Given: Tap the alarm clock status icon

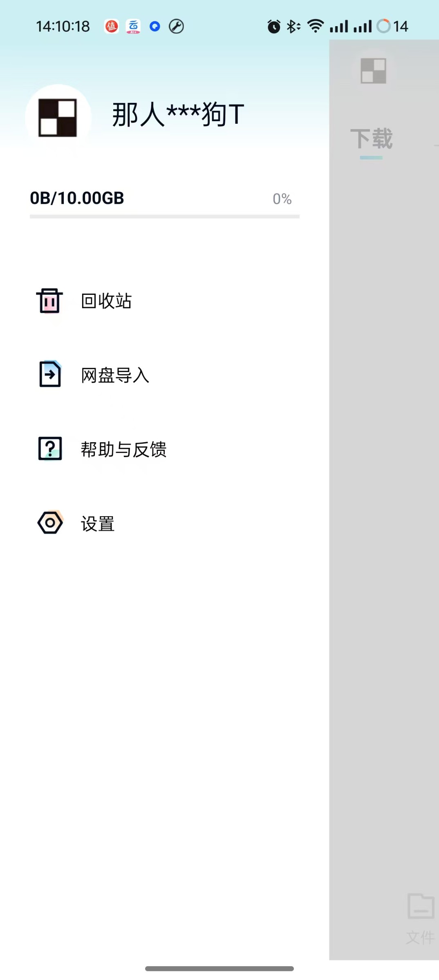Looking at the screenshot, I should [x=274, y=27].
